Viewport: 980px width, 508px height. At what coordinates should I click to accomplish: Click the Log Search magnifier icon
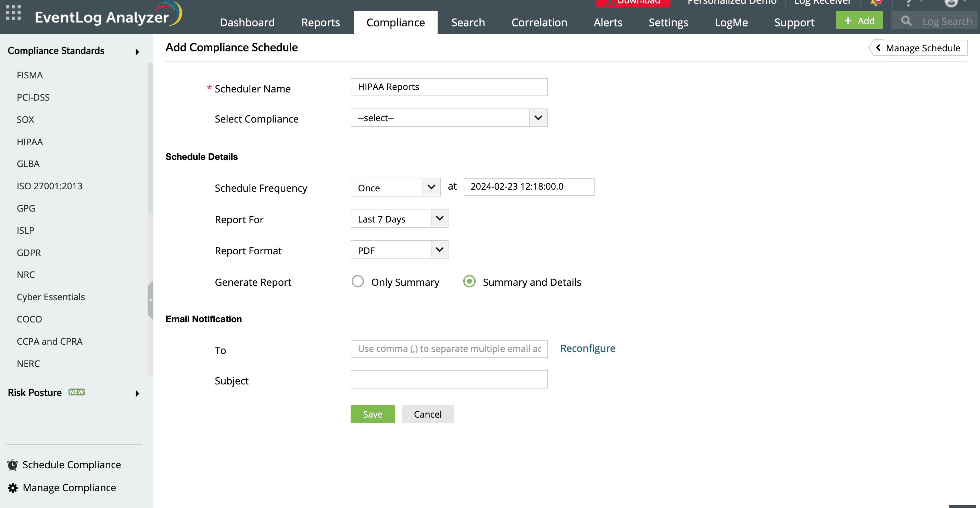click(906, 21)
